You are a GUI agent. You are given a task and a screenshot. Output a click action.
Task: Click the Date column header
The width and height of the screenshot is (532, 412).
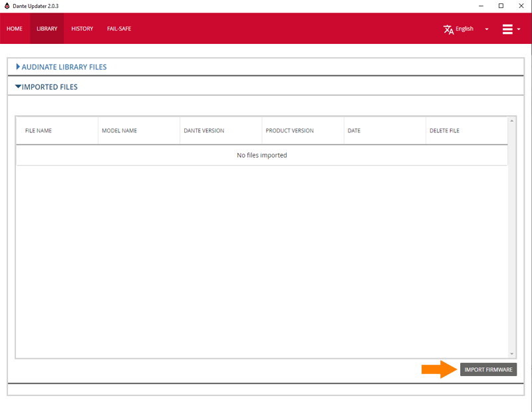coord(354,130)
